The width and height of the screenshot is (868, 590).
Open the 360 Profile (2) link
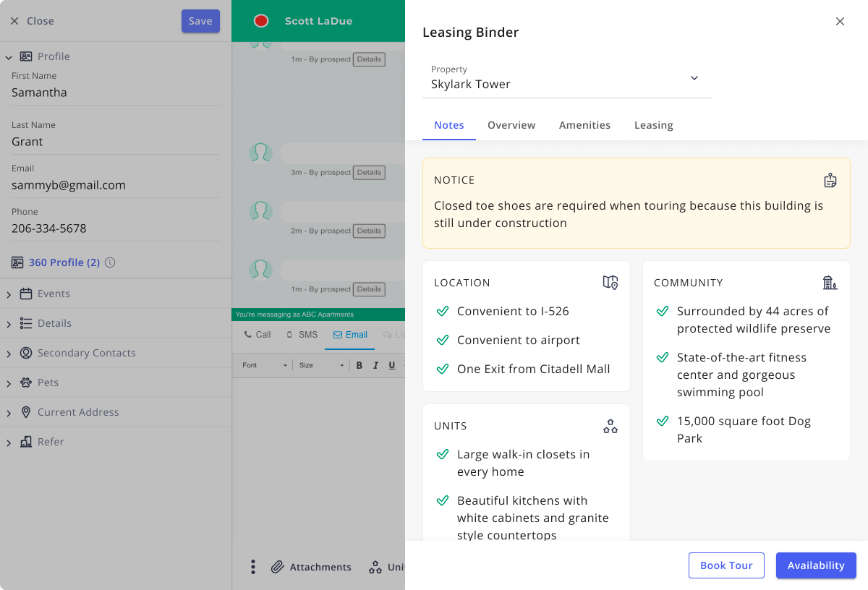pyautogui.click(x=64, y=262)
